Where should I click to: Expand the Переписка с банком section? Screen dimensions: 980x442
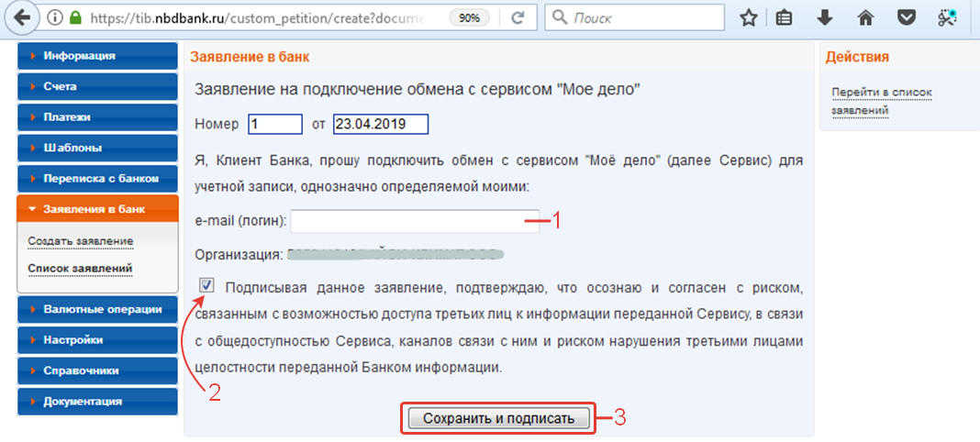[x=98, y=179]
